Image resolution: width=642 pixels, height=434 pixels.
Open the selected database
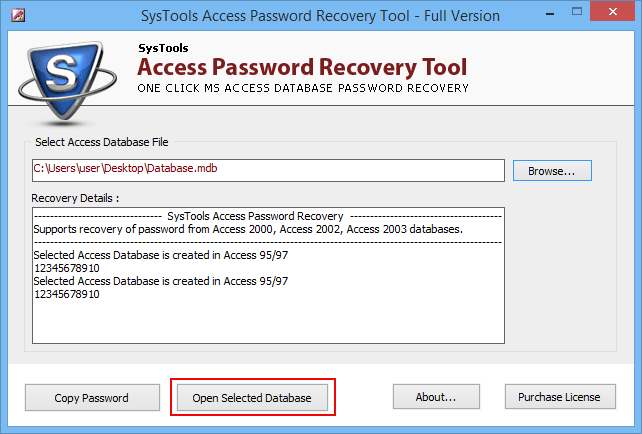[x=252, y=398]
